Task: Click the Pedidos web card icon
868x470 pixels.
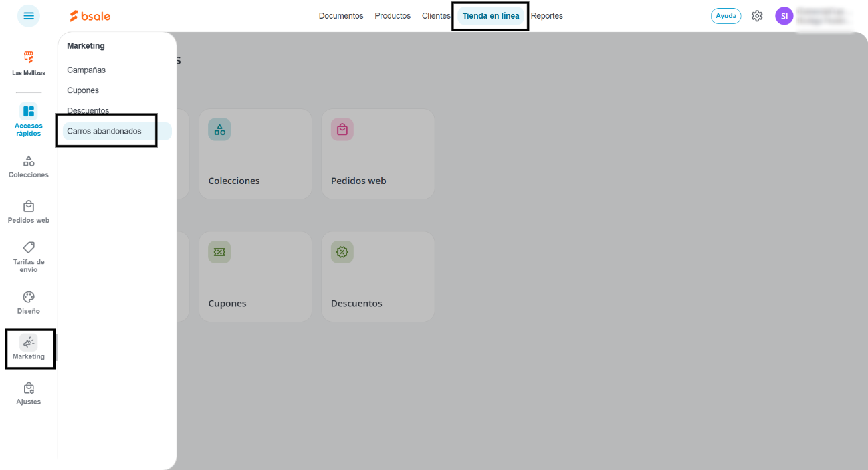Action: click(x=342, y=130)
